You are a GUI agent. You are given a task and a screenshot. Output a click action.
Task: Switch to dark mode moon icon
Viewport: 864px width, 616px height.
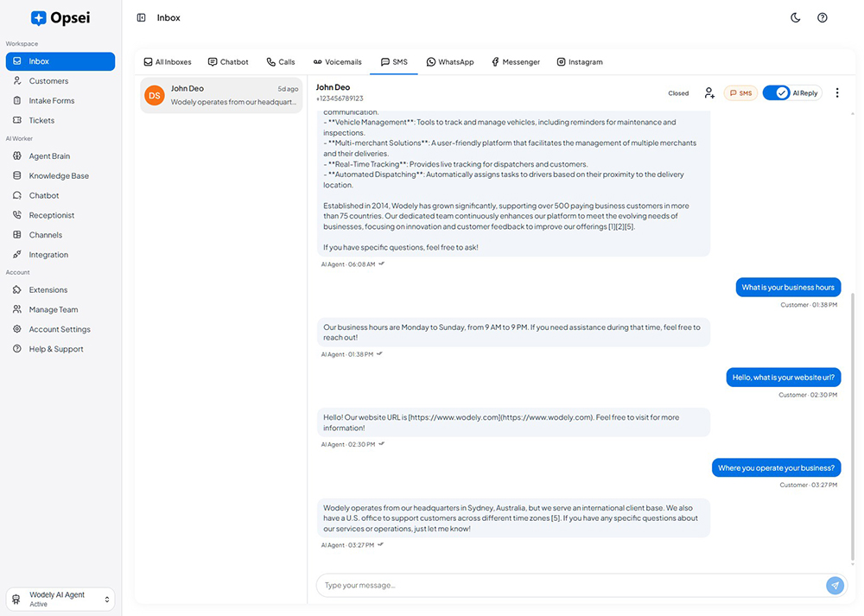coord(795,17)
